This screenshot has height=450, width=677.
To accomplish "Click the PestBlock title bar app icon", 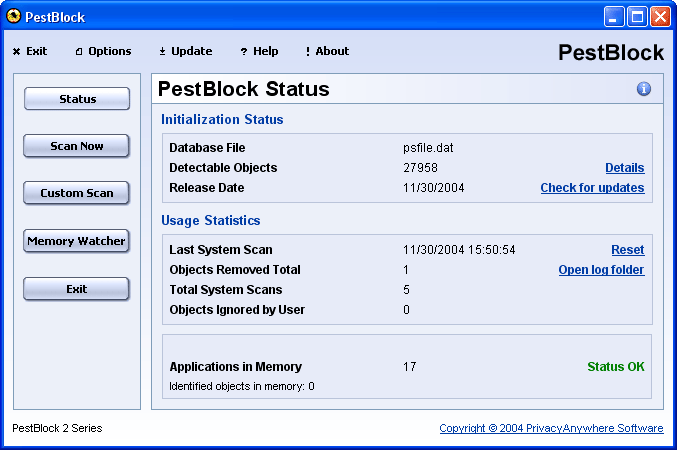I will pos(13,16).
